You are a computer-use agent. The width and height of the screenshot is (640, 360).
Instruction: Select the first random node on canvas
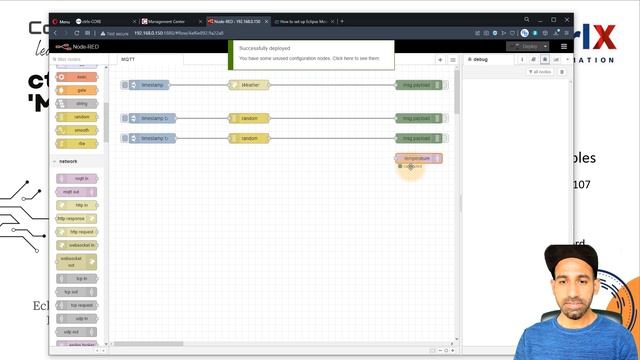tap(249, 118)
